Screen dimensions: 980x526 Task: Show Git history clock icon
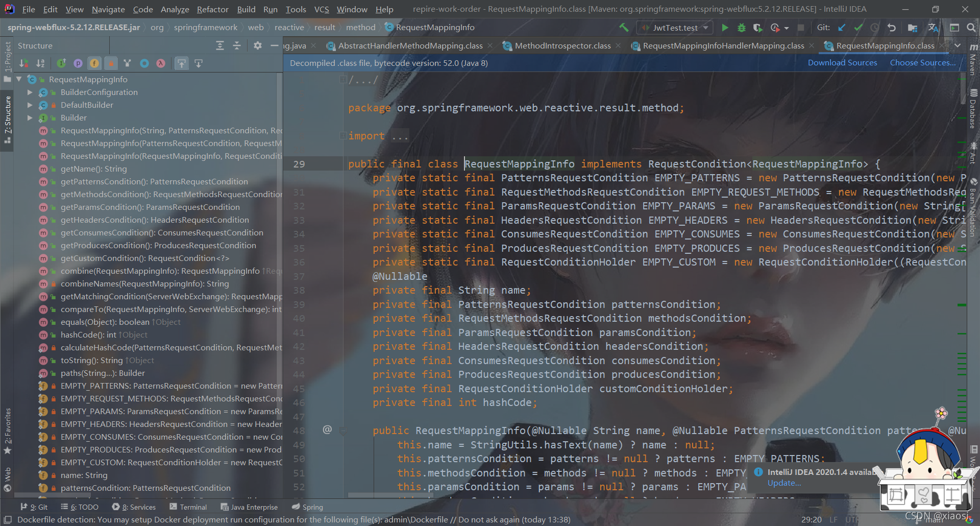[875, 28]
